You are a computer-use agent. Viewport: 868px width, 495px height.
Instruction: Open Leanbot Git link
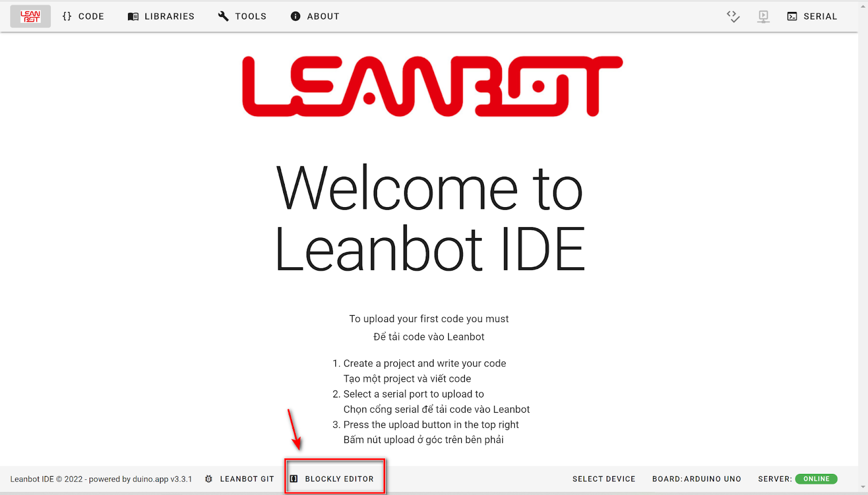click(x=239, y=479)
